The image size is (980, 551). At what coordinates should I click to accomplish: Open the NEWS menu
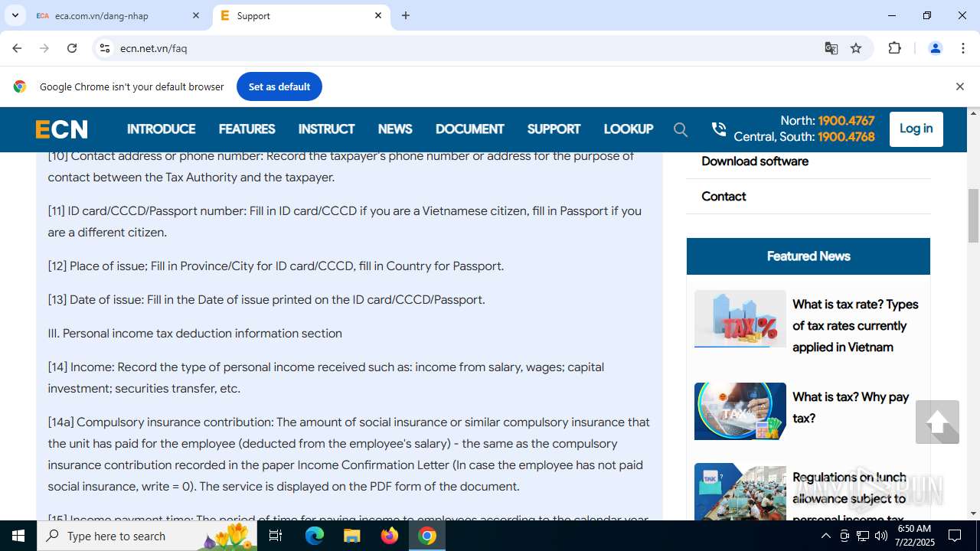tap(395, 129)
